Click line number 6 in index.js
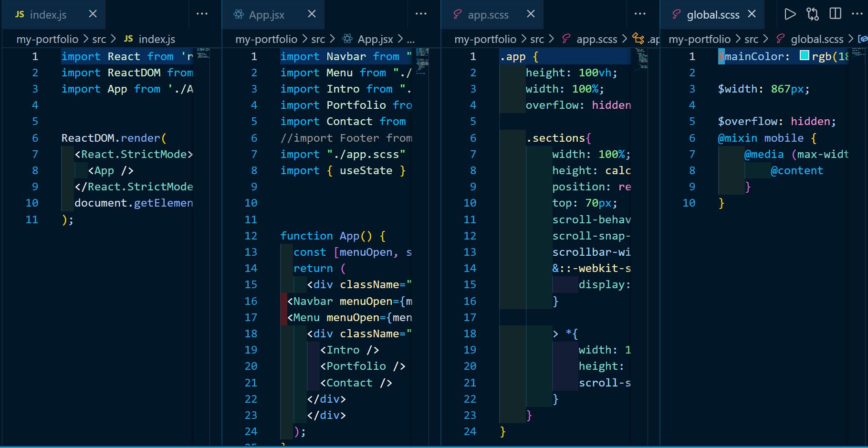The width and height of the screenshot is (868, 448). click(x=35, y=138)
